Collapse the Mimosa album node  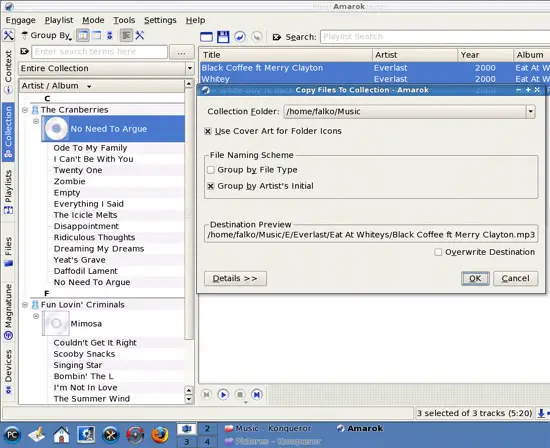point(36,316)
